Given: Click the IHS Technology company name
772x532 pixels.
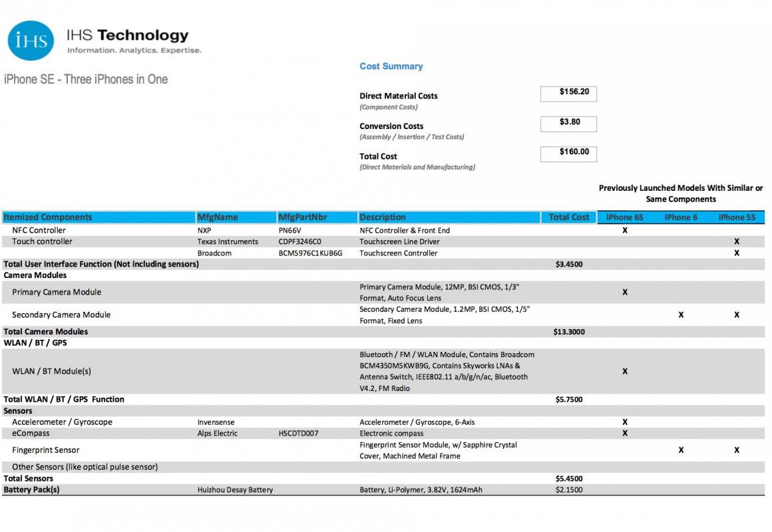Looking at the screenshot, I should [x=127, y=35].
